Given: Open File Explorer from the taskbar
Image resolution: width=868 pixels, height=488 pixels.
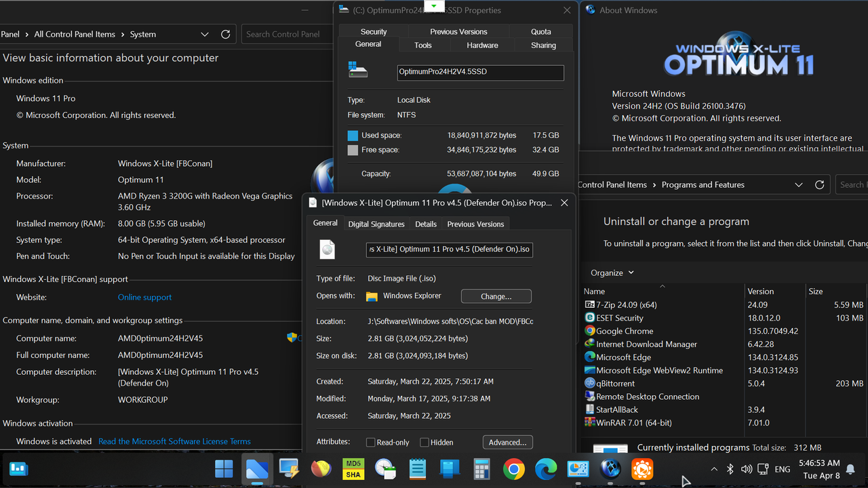Looking at the screenshot, I should pyautogui.click(x=257, y=468).
